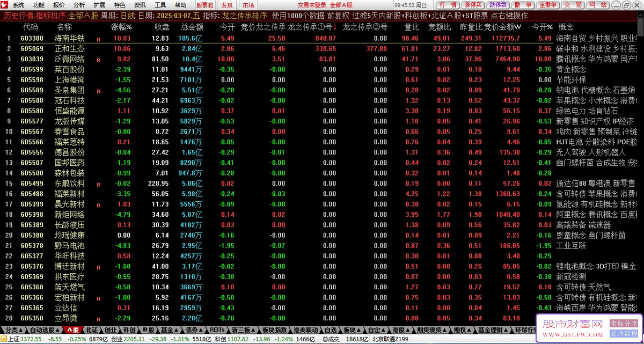644x344 pixels.
Task: Click the 撤单 button
Action: pos(523,5)
